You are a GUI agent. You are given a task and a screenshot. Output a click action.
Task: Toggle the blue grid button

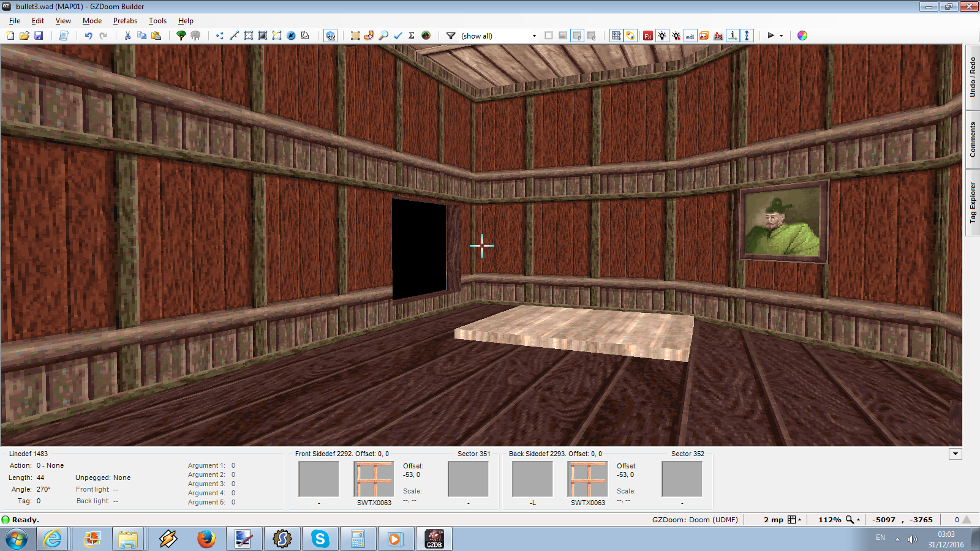[616, 36]
